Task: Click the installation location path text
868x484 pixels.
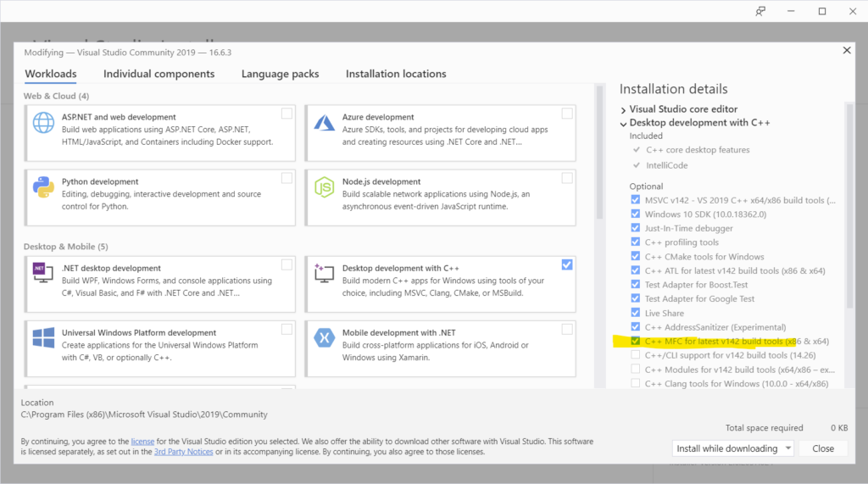Action: pyautogui.click(x=144, y=414)
